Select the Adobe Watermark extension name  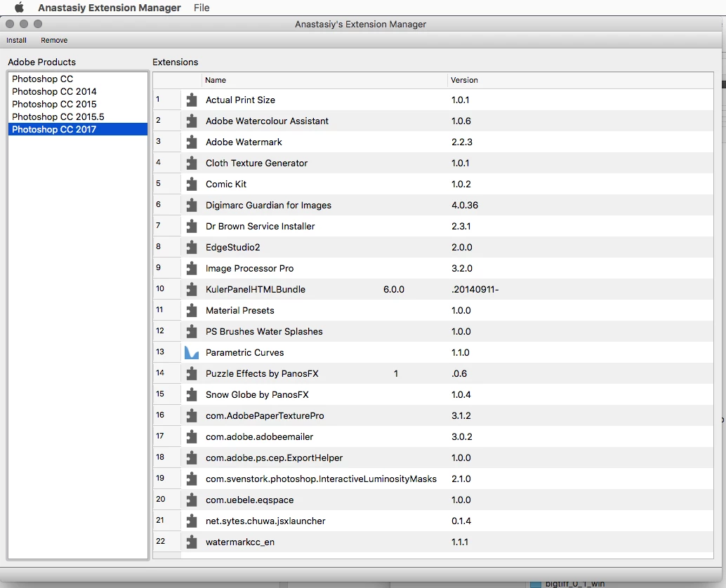point(244,142)
